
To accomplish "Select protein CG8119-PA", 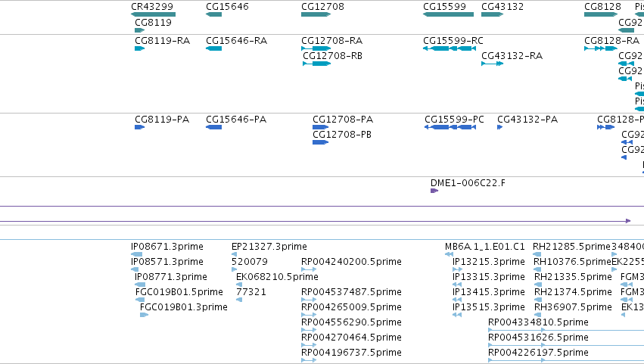I will (140, 127).
